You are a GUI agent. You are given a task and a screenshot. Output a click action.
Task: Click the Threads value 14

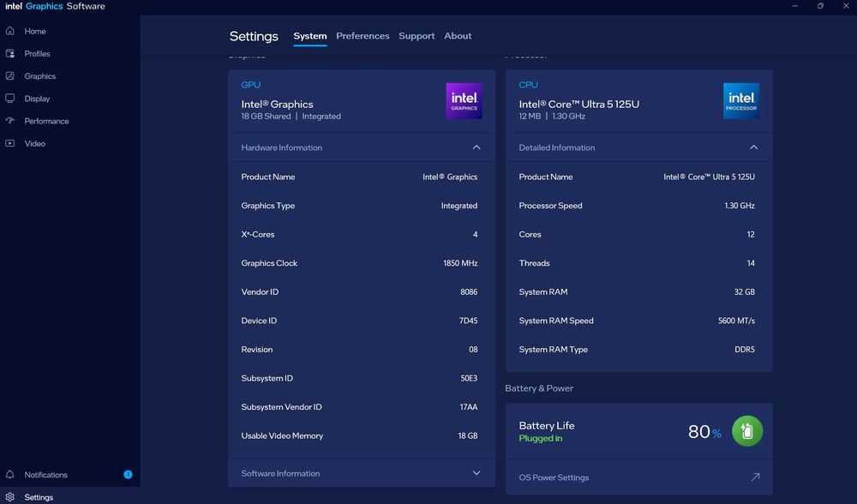pyautogui.click(x=751, y=263)
